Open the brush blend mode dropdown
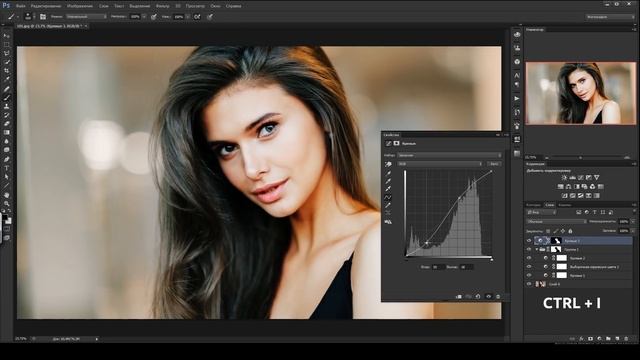The image size is (640, 360). click(x=86, y=17)
